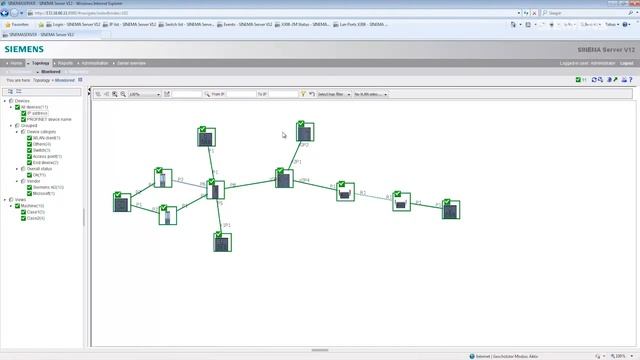
Task: Collapse the Device category tree node
Action: (17, 132)
